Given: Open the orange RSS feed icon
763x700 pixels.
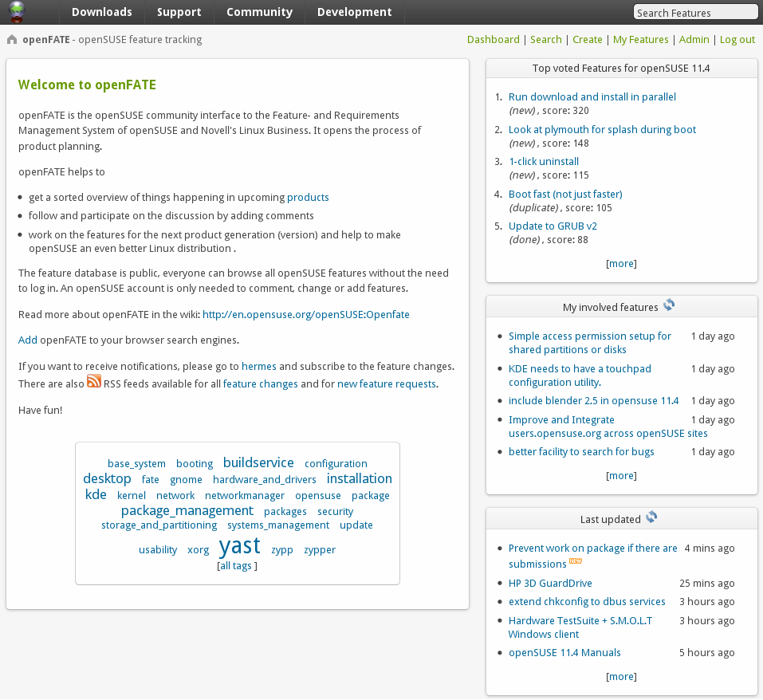Looking at the screenshot, I should [94, 381].
